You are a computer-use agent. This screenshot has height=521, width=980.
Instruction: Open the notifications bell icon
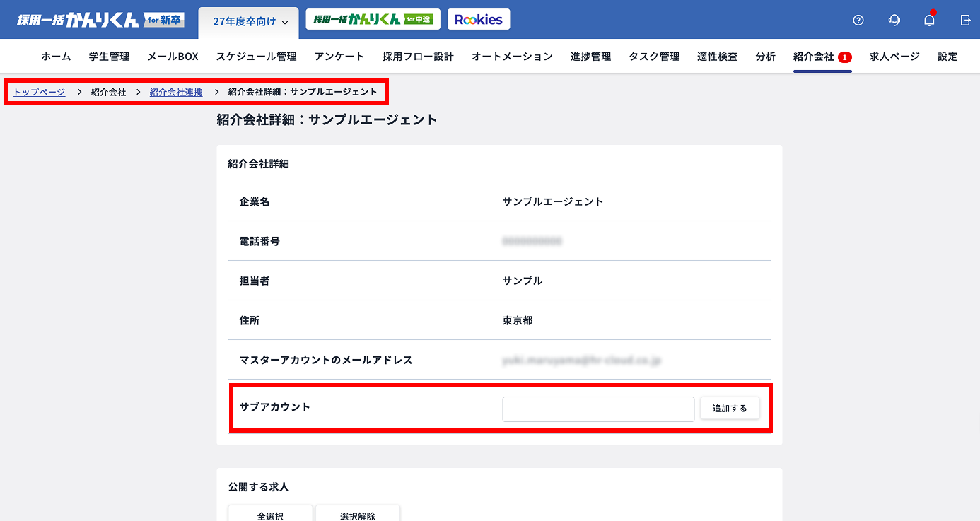click(x=929, y=21)
